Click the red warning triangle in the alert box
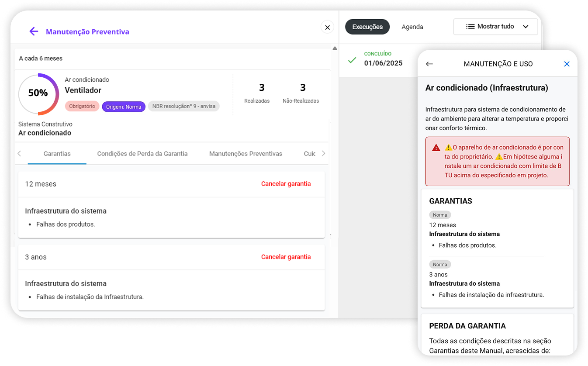The image size is (588, 366). pyautogui.click(x=436, y=147)
